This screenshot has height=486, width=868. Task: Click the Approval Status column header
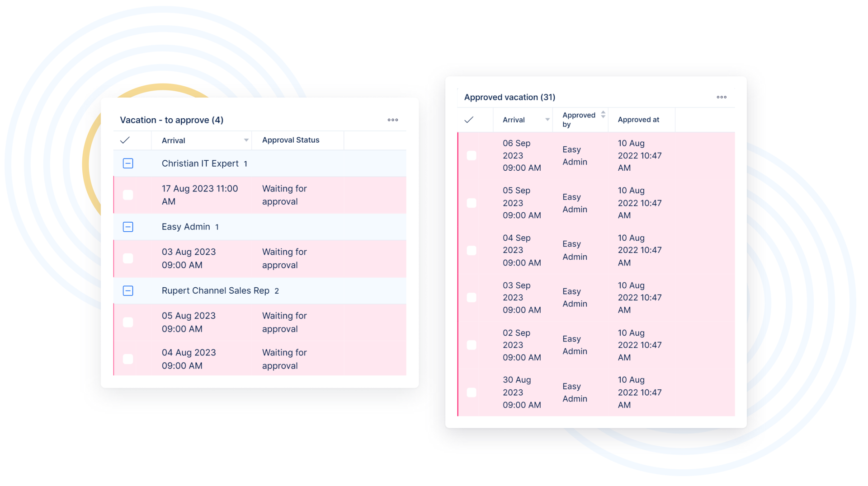pyautogui.click(x=291, y=140)
